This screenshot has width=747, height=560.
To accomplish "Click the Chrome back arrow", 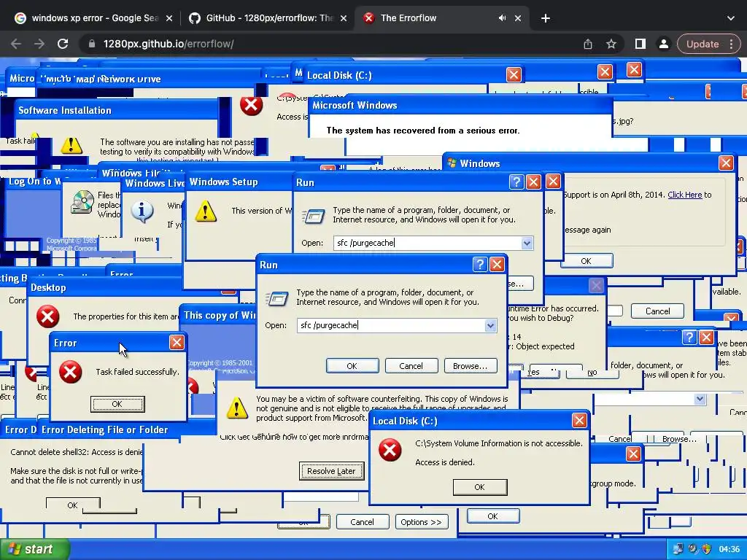I will [x=16, y=44].
